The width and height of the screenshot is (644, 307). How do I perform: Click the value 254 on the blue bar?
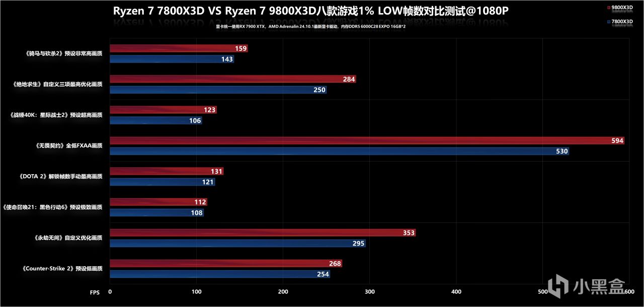pyautogui.click(x=323, y=274)
